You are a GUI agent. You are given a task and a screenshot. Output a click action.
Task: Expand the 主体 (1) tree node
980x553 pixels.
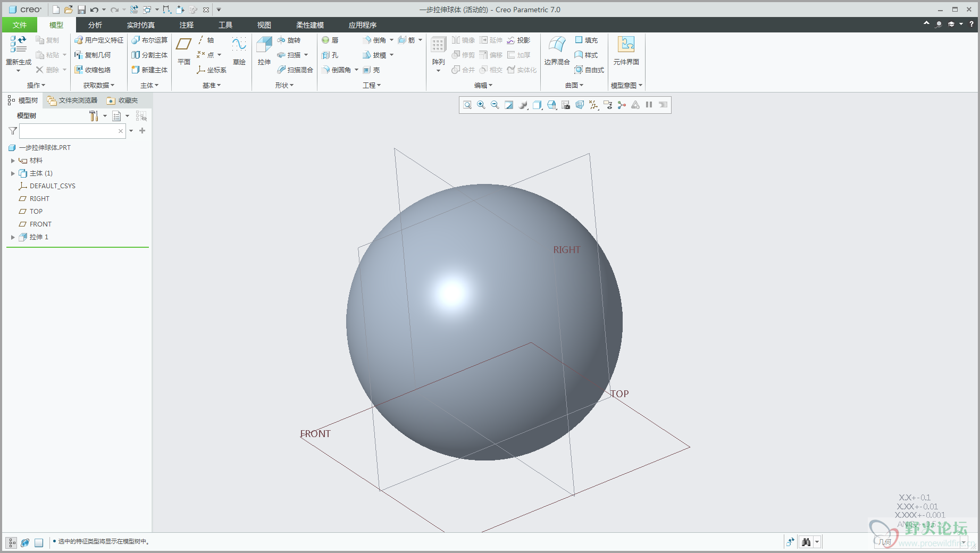click(x=13, y=173)
